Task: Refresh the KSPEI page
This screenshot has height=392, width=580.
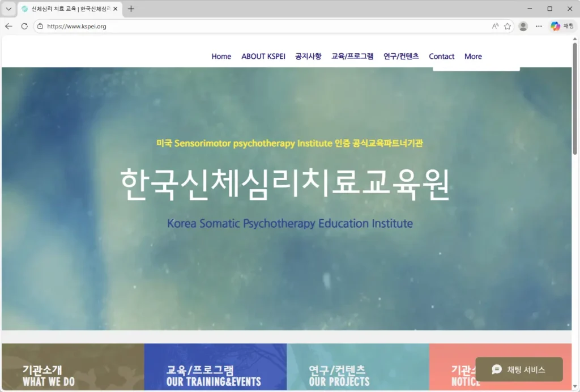Action: click(x=23, y=26)
